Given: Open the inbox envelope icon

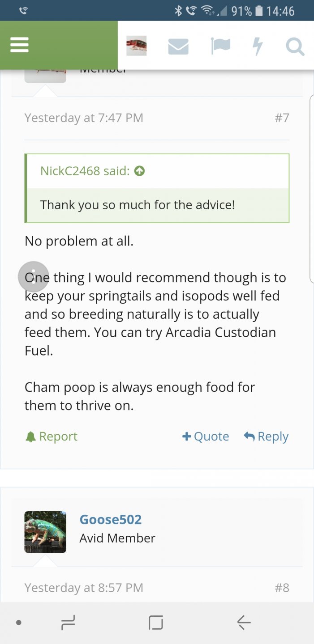Looking at the screenshot, I should (178, 46).
